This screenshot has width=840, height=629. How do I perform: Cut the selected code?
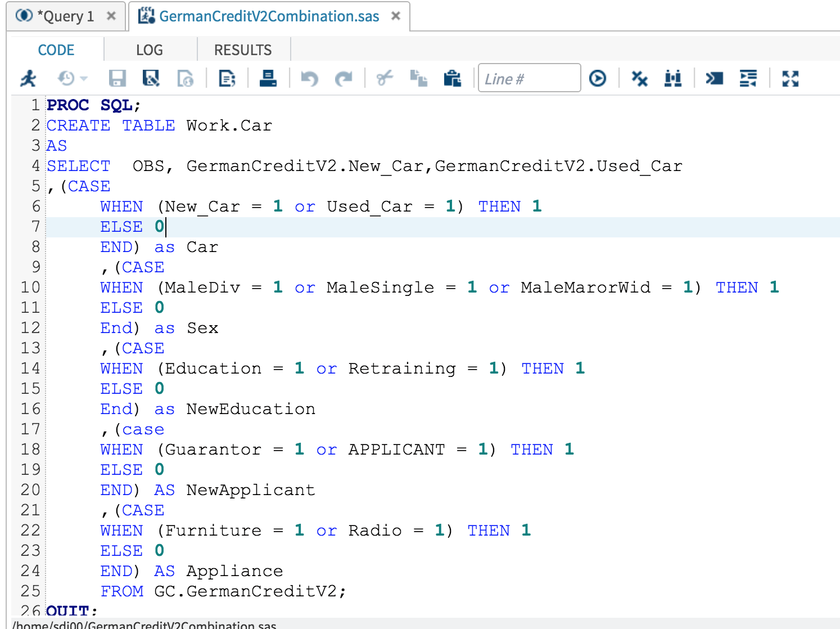click(385, 78)
